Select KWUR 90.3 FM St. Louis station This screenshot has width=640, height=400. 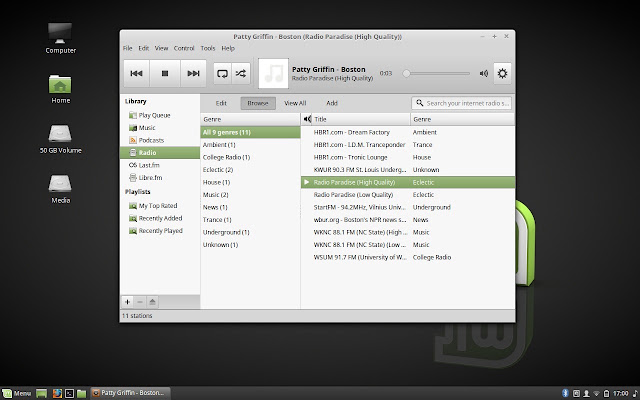pos(408,170)
